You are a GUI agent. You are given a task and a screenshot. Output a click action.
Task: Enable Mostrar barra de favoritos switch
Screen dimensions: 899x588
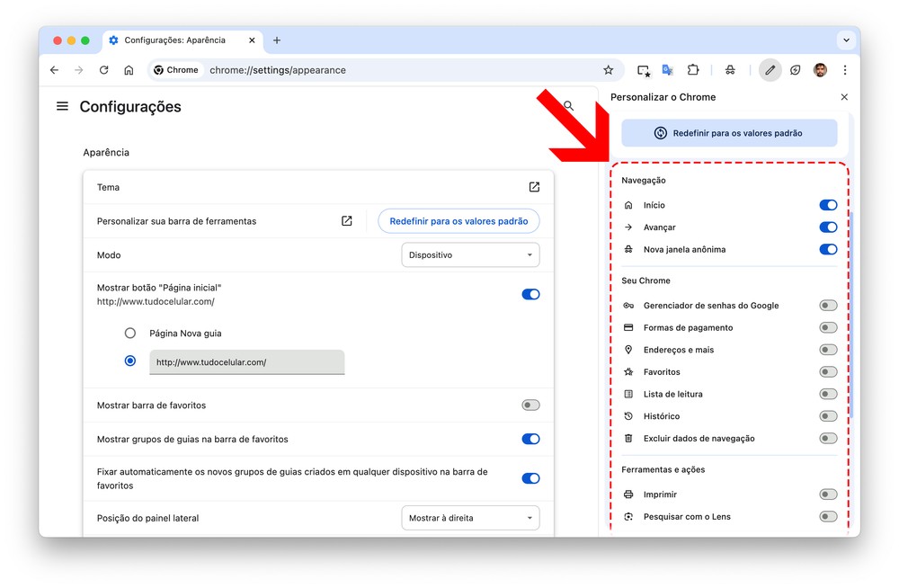[x=531, y=405]
